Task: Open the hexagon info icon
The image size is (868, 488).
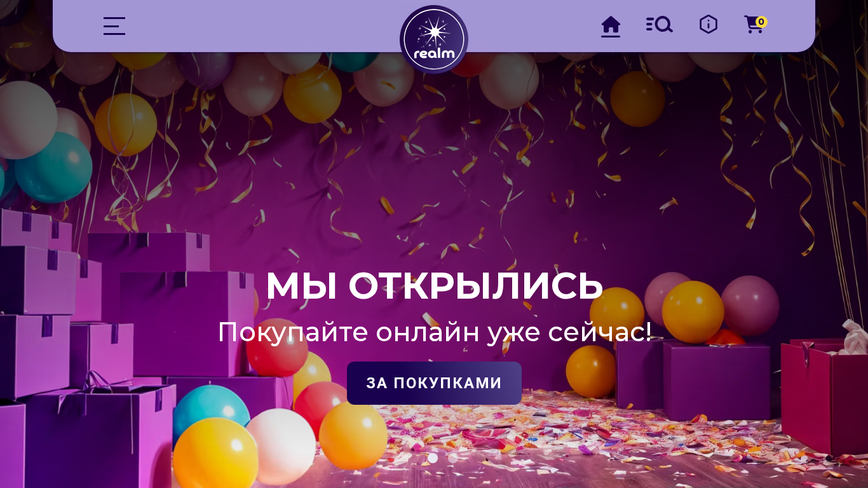Action: (709, 25)
